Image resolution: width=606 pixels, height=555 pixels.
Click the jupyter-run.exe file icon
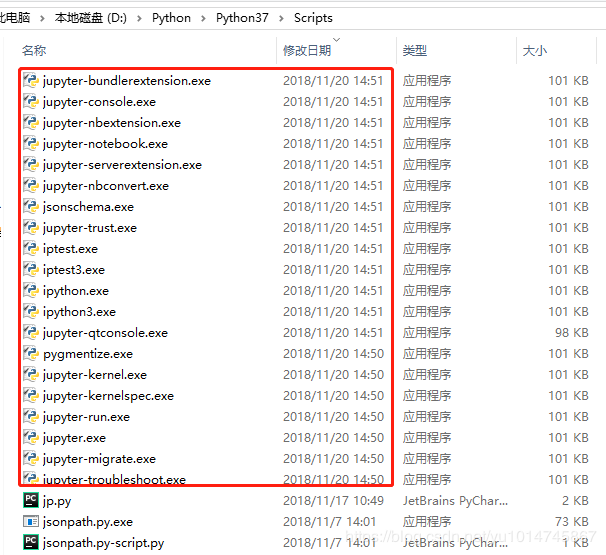[x=31, y=416]
